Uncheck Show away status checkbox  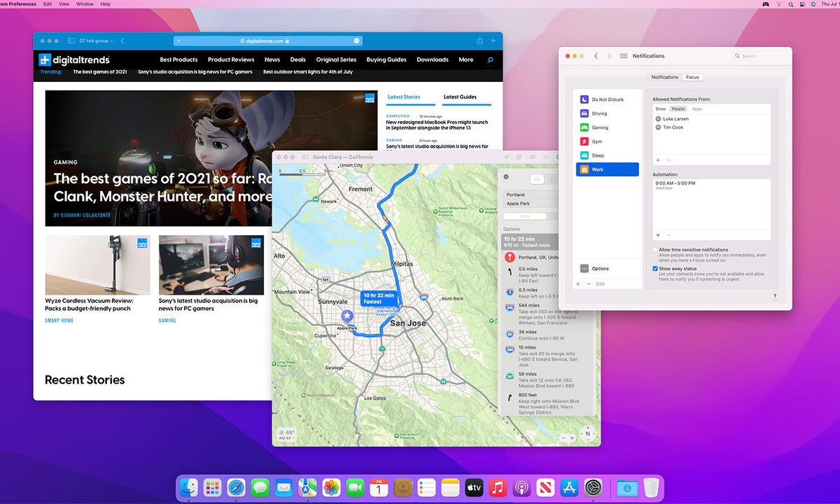[x=655, y=268]
